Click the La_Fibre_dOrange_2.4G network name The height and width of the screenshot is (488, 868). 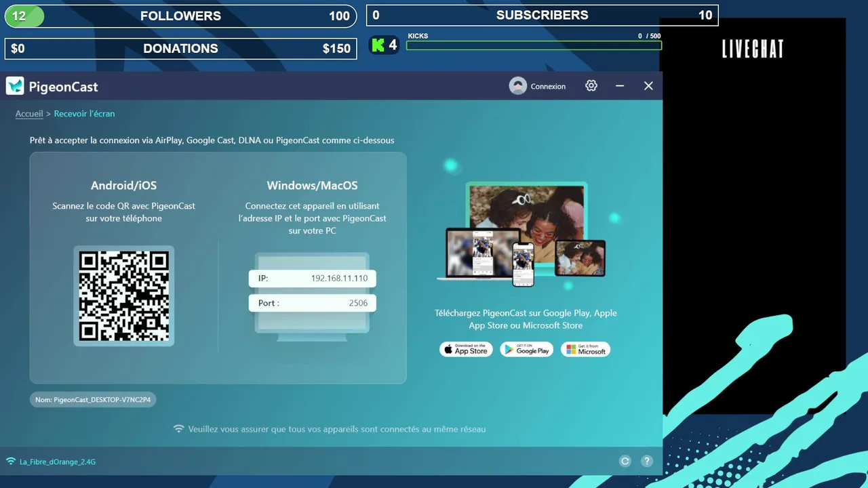[x=58, y=462]
